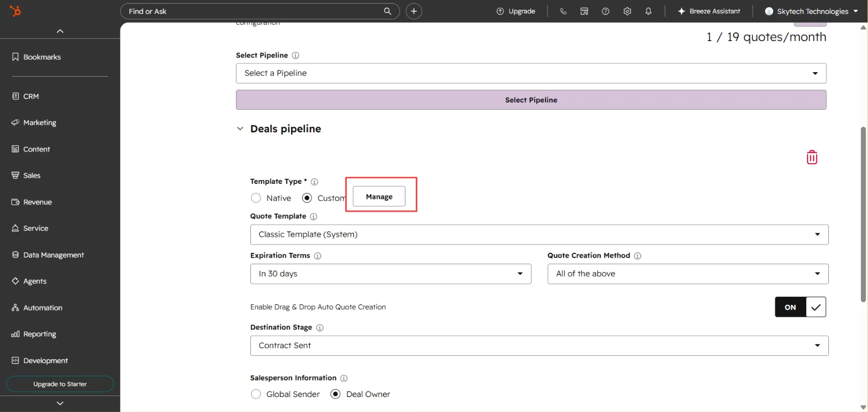
Task: Collapse the Deals pipeline section chevron
Action: [x=240, y=129]
